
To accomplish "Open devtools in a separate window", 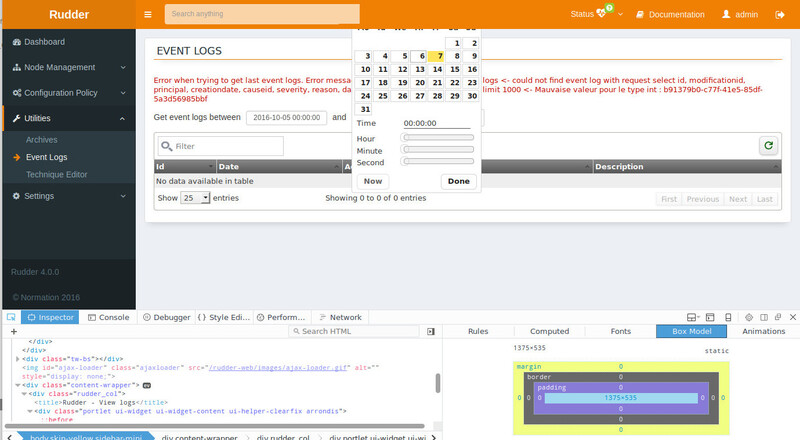I will click(778, 317).
